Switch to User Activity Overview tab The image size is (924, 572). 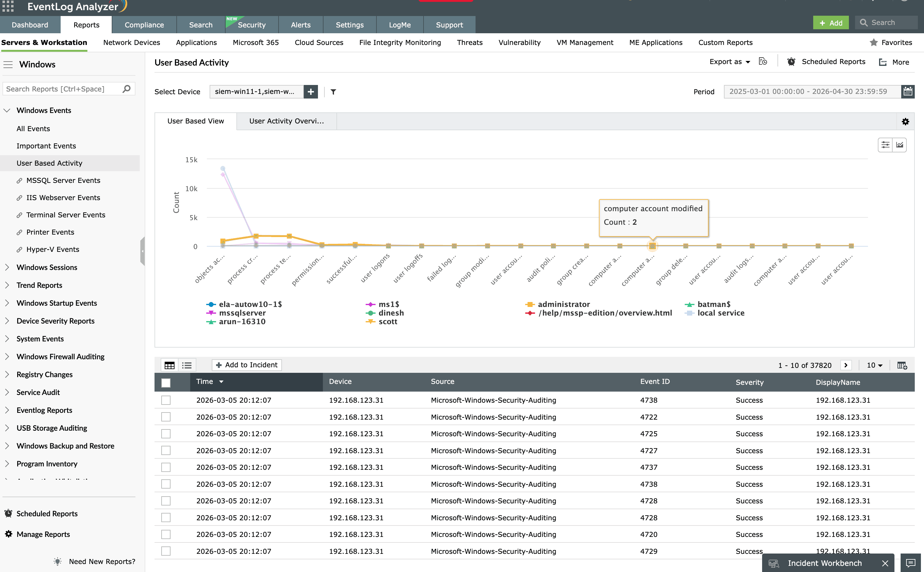tap(286, 121)
